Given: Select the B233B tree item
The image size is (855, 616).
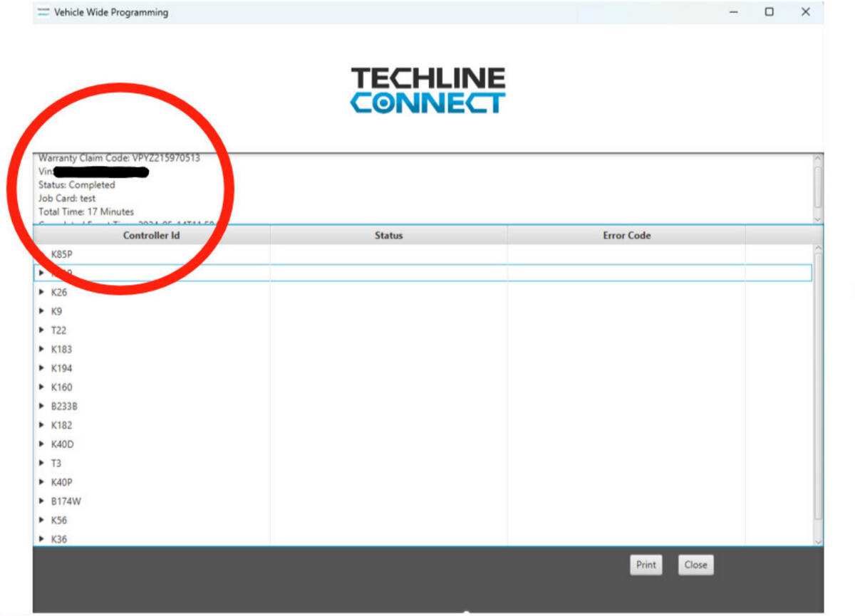Looking at the screenshot, I should point(64,407).
